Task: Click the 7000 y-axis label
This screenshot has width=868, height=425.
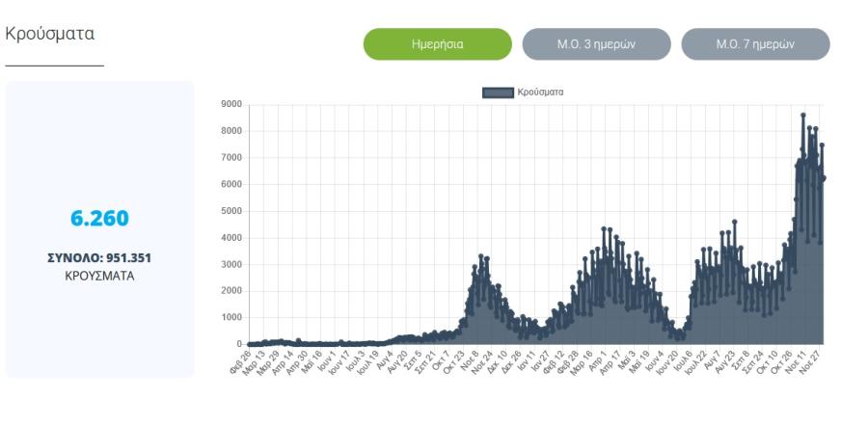Action: [231, 158]
